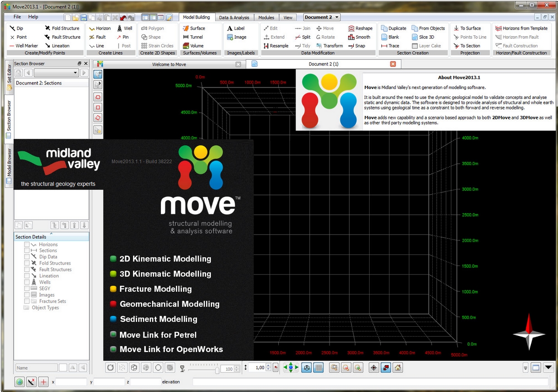Click Horizons from Template button
The height and width of the screenshot is (392, 558).
(x=521, y=28)
